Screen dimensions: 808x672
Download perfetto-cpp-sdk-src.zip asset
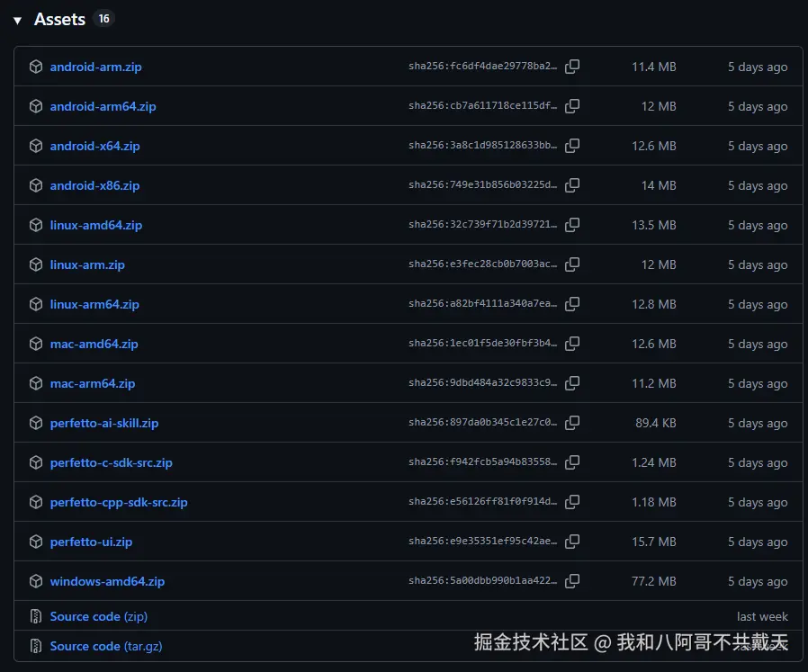coord(119,503)
